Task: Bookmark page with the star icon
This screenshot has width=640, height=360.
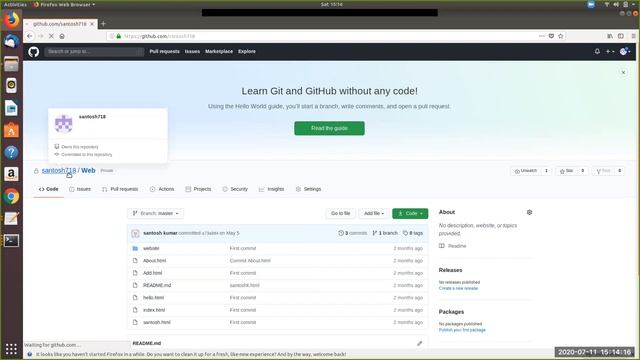Action: [x=561, y=36]
